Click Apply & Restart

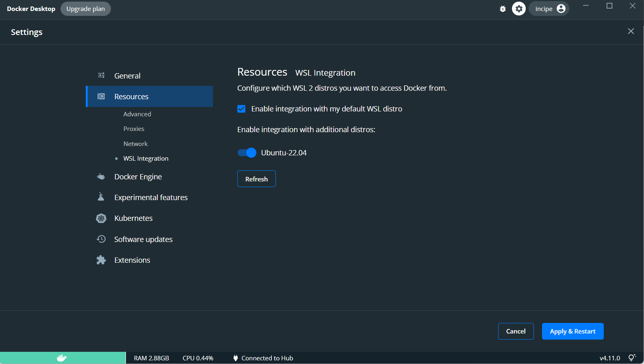pos(572,331)
